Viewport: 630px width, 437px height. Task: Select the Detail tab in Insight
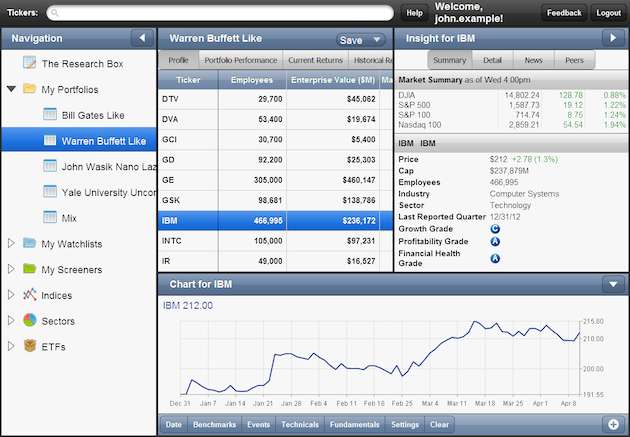click(x=493, y=60)
